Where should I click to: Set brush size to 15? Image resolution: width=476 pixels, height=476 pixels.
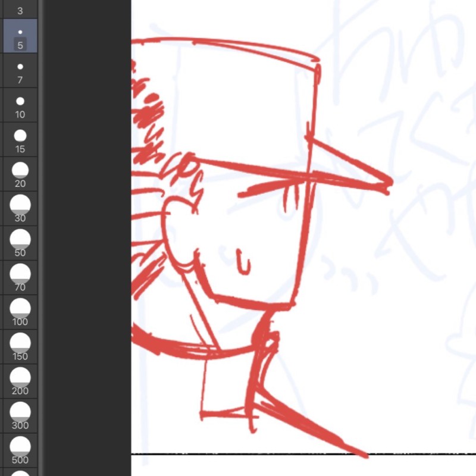20,140
